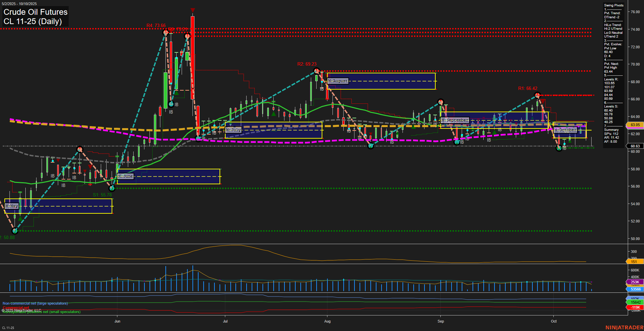Viewport: 644px width, 331px height.
Task: Select the M:May monthly range label
Action: 11,206
